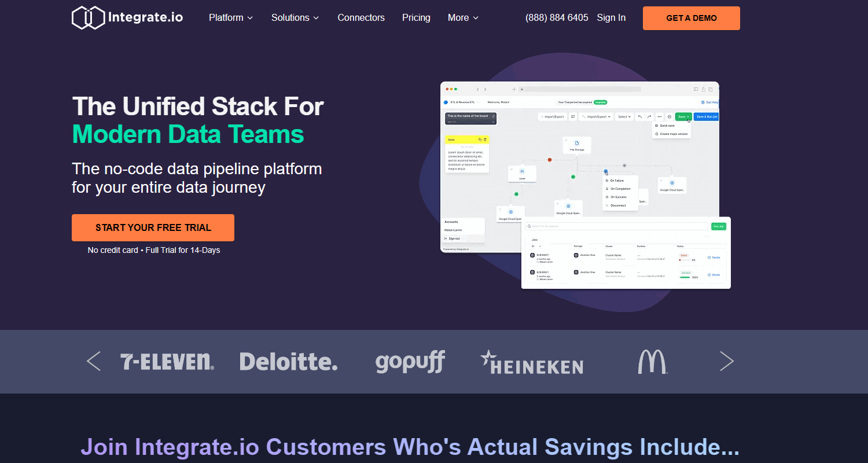This screenshot has height=463, width=868.
Task: Click the 'No credit card • Full Trial for 14-Days' text
Action: 154,250
